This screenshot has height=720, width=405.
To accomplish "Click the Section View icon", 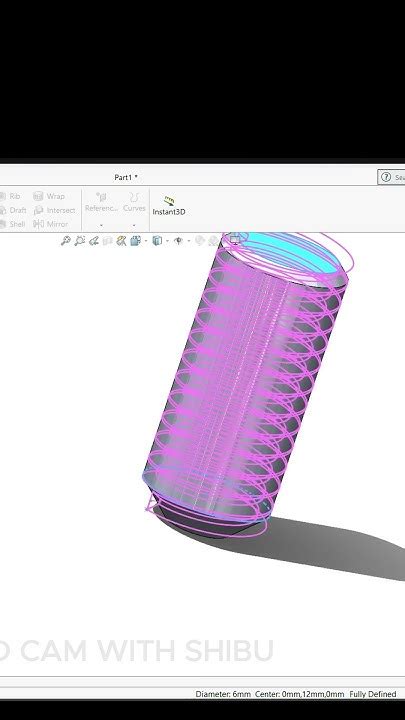I will coord(108,241).
